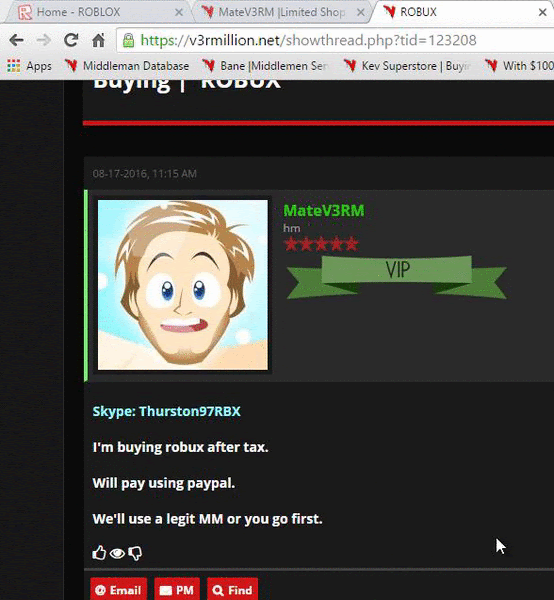554x600 pixels.
Task: Open the Apps grid shortcut
Action: [29, 66]
